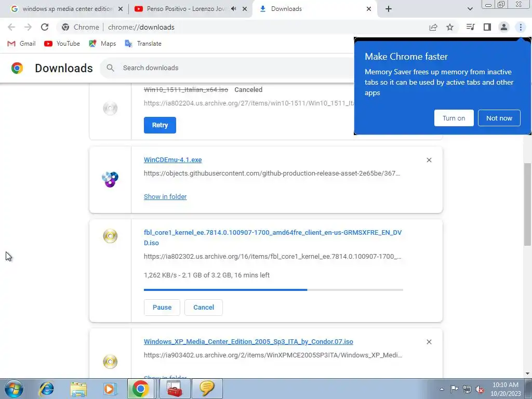Click the Canceled status text

(x=248, y=89)
